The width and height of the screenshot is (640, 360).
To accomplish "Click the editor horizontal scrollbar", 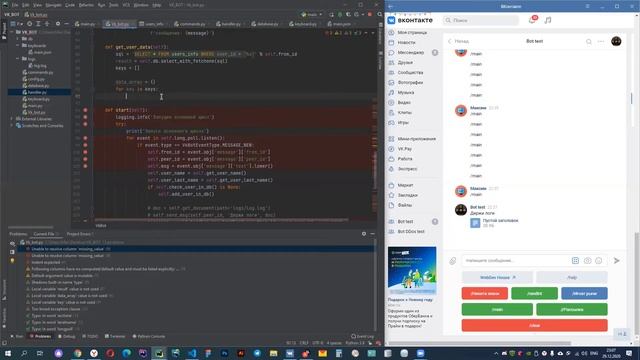I will [221, 220].
